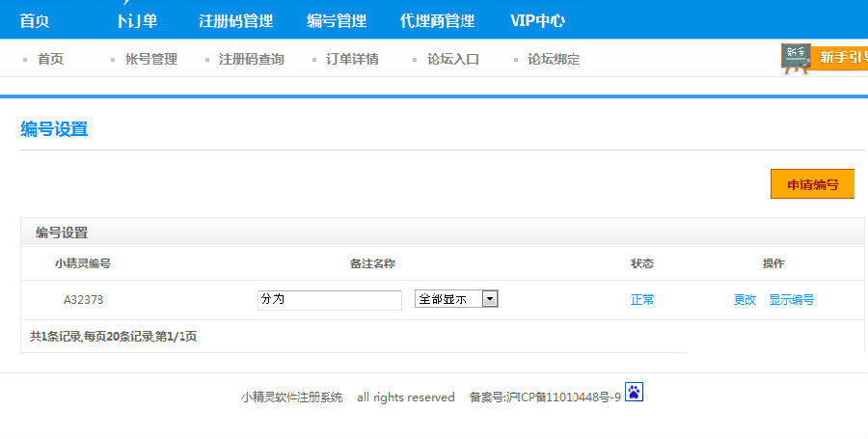Expand the 全部显示 dropdown arrow
Screen dimensions: 868x439
coord(490,299)
